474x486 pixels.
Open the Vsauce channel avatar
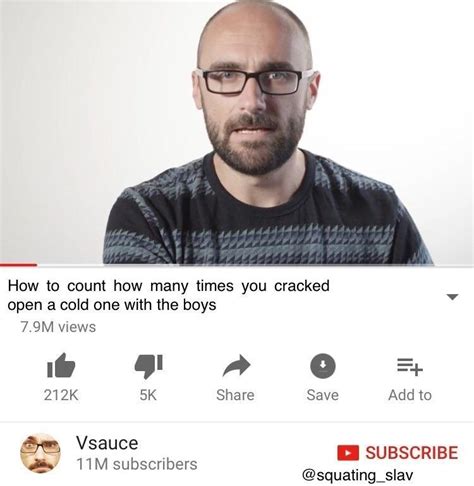[x=40, y=453]
